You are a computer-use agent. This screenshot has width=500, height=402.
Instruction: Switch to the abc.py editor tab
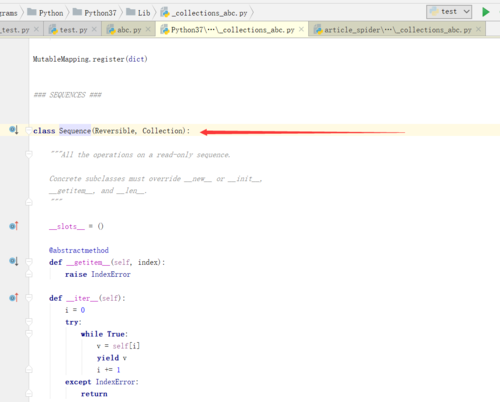click(x=129, y=30)
